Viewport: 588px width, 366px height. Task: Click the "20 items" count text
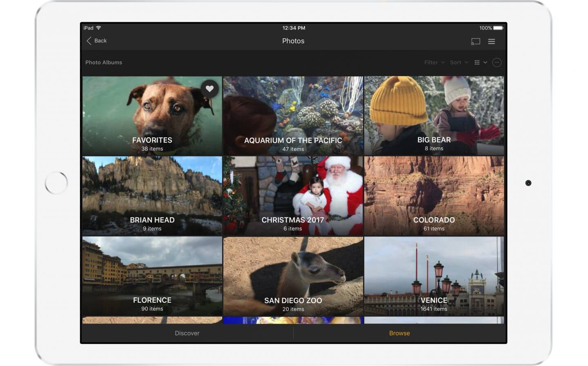(x=293, y=309)
